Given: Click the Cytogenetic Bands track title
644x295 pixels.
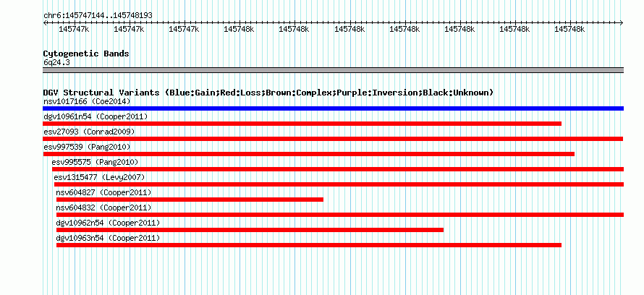Looking at the screenshot, I should click(86, 54).
